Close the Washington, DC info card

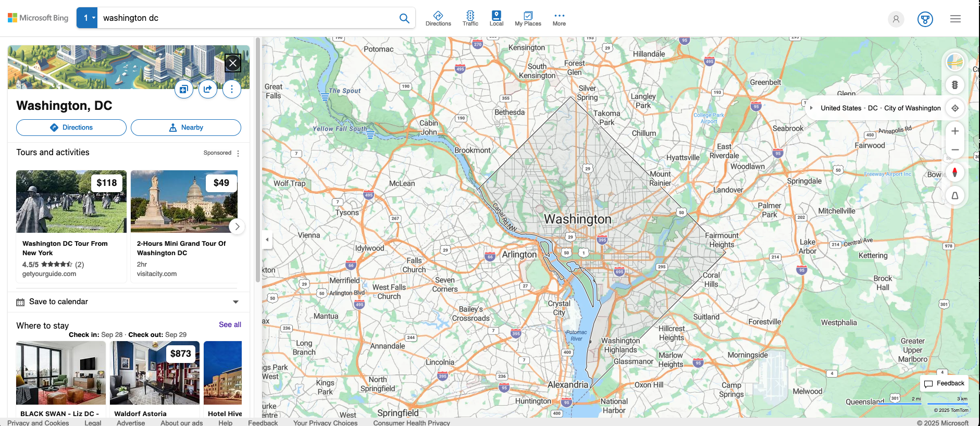(233, 64)
